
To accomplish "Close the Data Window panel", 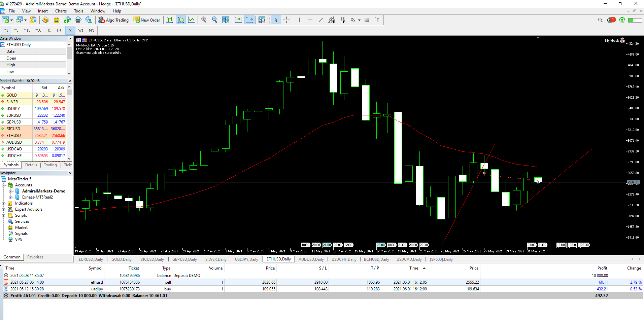I will click(70, 38).
